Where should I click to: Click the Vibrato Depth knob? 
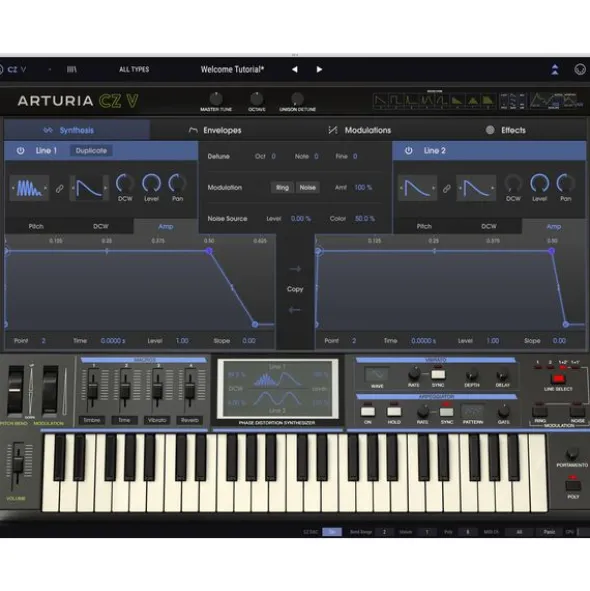click(471, 375)
